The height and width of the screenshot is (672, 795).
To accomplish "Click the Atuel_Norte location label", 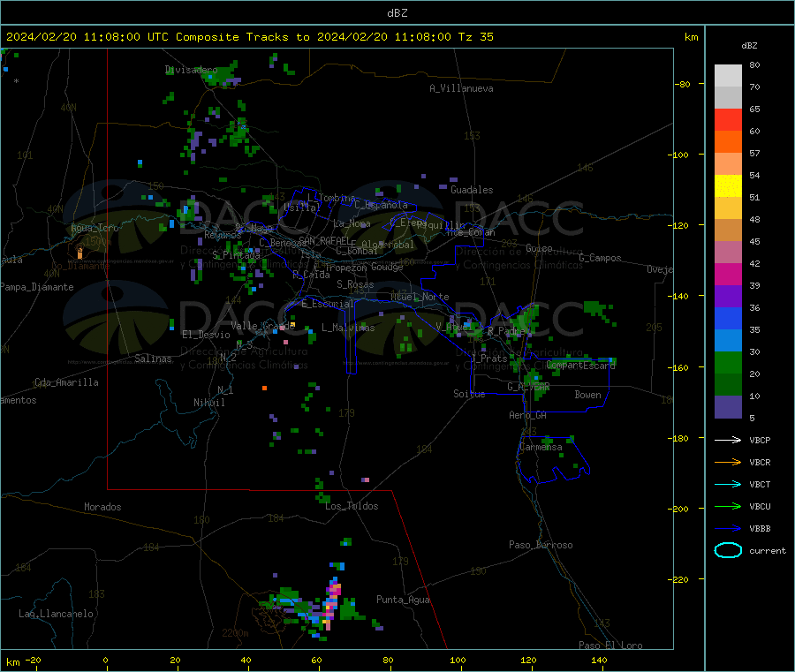I will point(420,297).
